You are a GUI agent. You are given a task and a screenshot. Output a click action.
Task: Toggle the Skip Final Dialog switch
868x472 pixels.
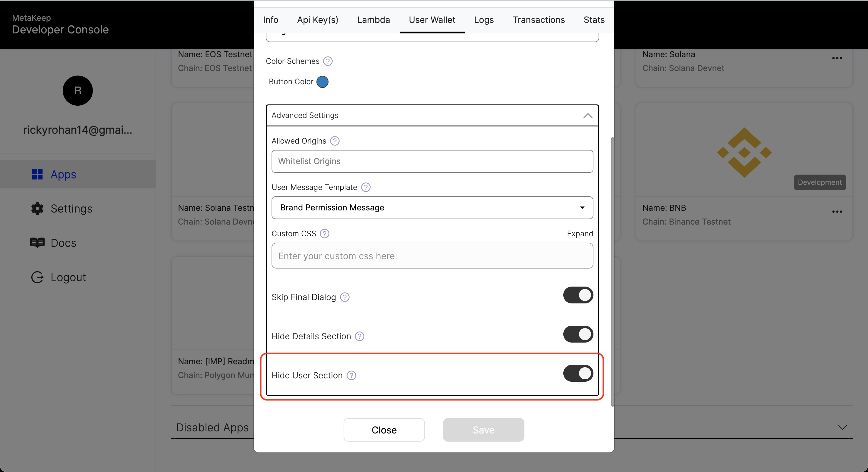click(x=577, y=297)
